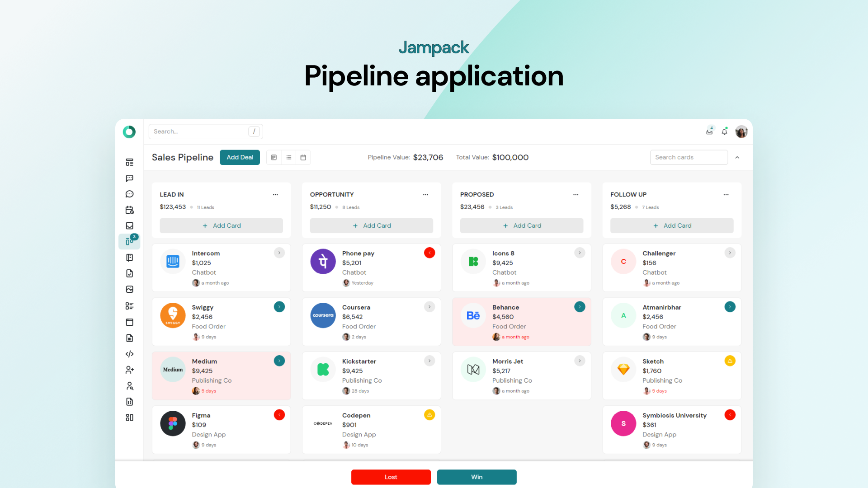Open the Lead In column options menu
Viewport: 868px width, 488px height.
point(275,195)
